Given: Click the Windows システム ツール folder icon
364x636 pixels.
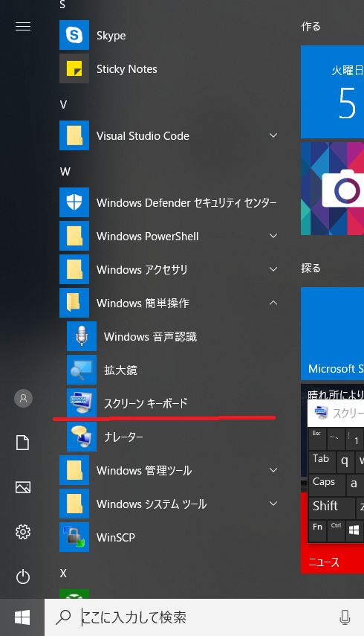Looking at the screenshot, I should pos(74,504).
